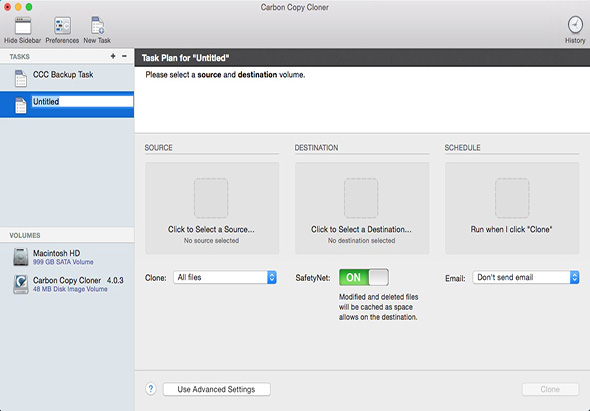Click the SafetyNet label
This screenshot has height=411, width=590.
pyautogui.click(x=313, y=278)
